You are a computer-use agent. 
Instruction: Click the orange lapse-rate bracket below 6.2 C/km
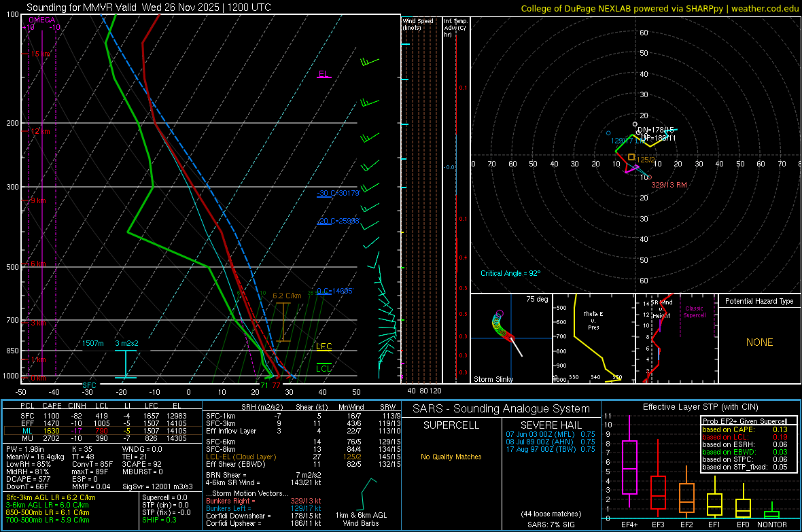(283, 322)
